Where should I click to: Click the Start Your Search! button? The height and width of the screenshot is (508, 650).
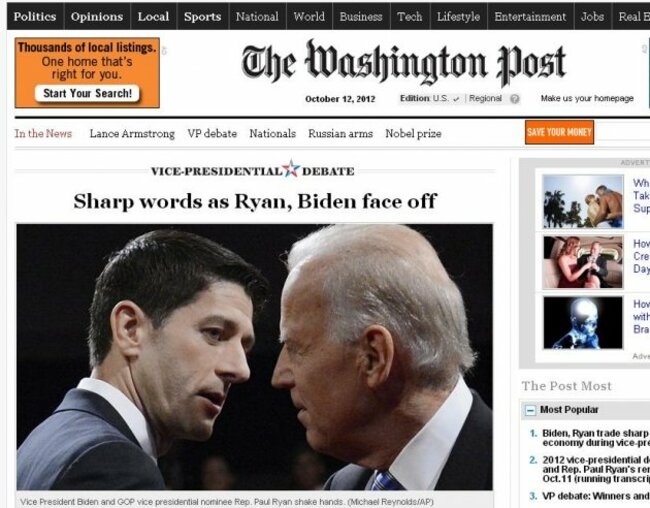coord(87,93)
